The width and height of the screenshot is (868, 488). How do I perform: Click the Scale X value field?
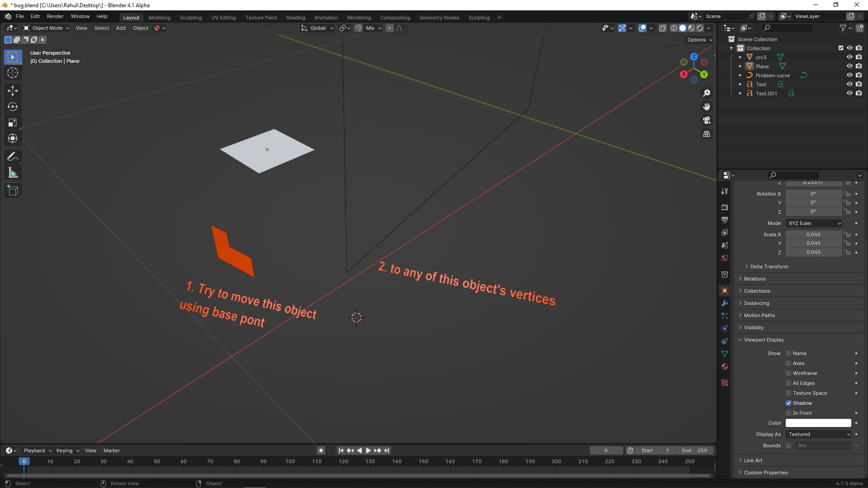click(x=813, y=235)
